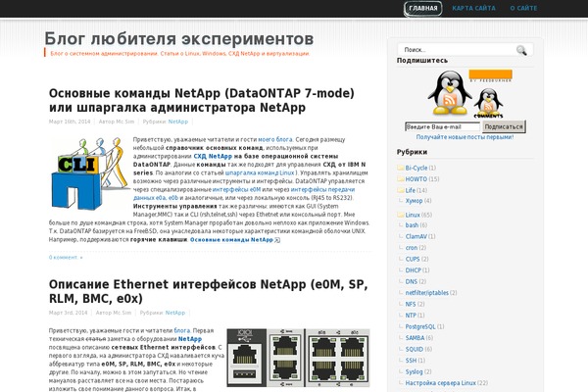Open the cron subcategory
588x392 pixels.
point(412,248)
